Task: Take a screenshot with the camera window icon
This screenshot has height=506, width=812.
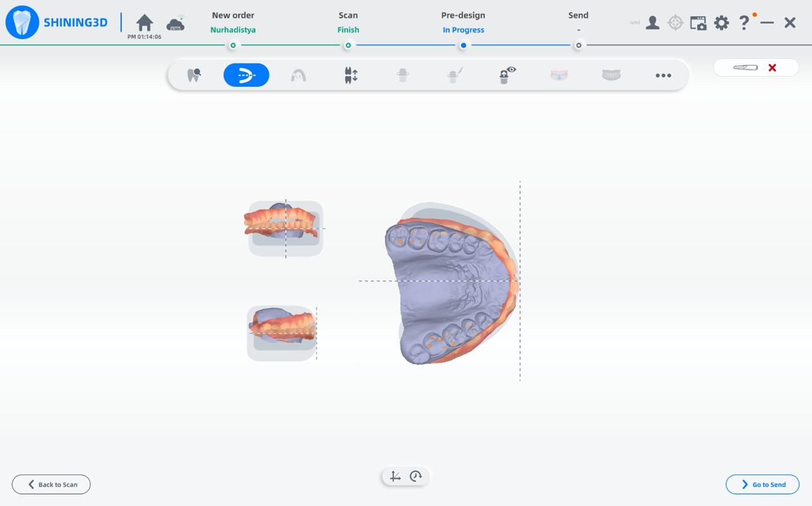Action: click(x=698, y=23)
